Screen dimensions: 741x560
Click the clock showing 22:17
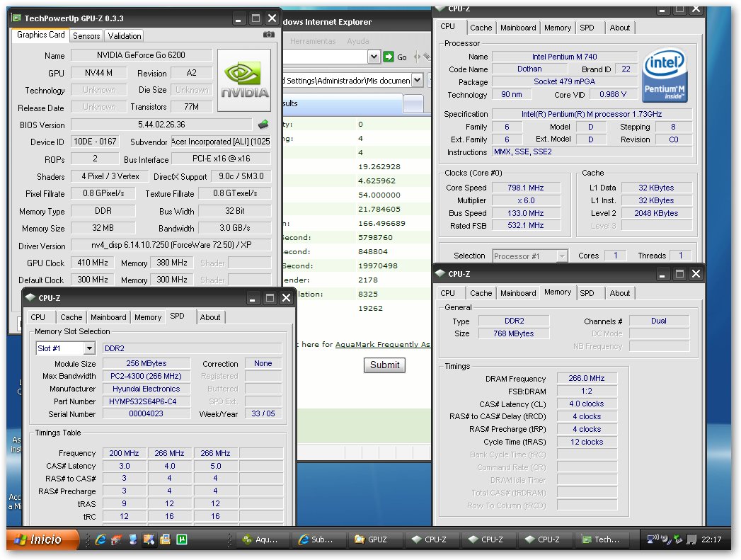(711, 539)
